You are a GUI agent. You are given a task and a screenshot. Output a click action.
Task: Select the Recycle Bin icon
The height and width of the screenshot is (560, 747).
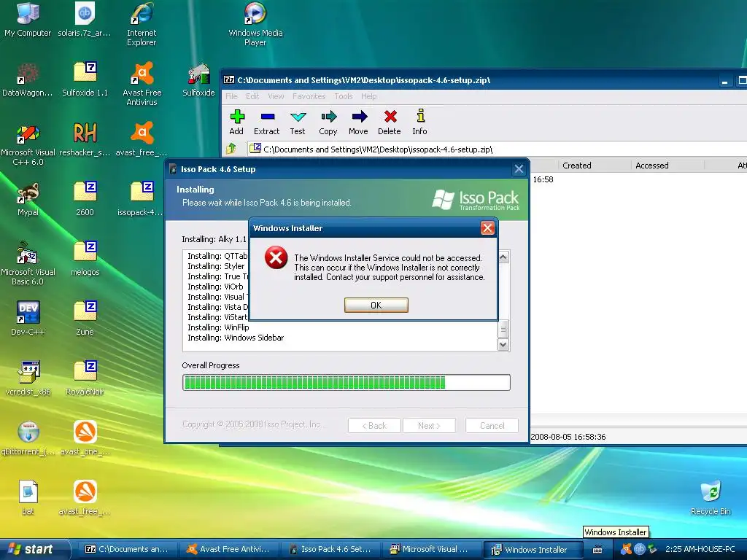(711, 498)
